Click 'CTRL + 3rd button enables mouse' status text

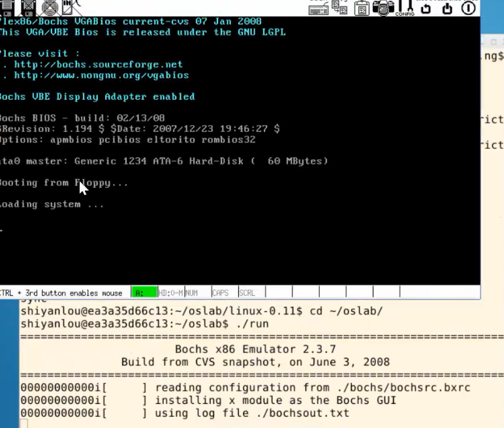point(61,293)
